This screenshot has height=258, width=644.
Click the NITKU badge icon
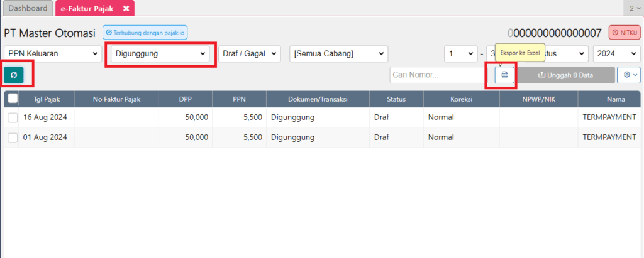[625, 33]
